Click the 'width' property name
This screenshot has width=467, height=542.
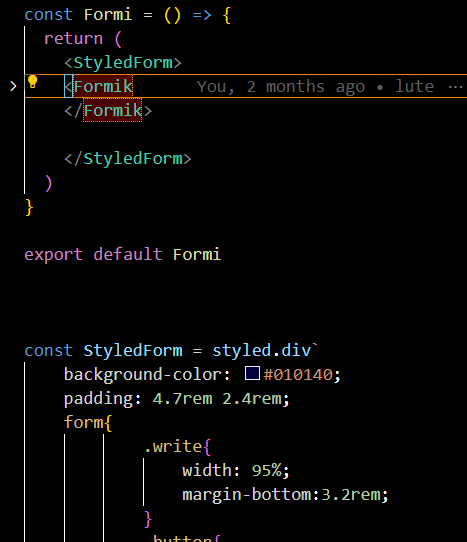tap(207, 471)
